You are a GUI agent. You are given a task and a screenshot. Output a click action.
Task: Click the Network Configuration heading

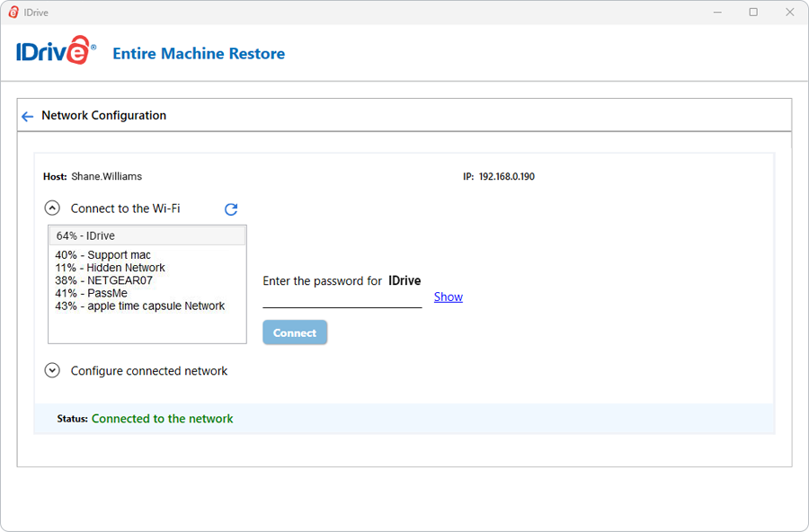(103, 115)
